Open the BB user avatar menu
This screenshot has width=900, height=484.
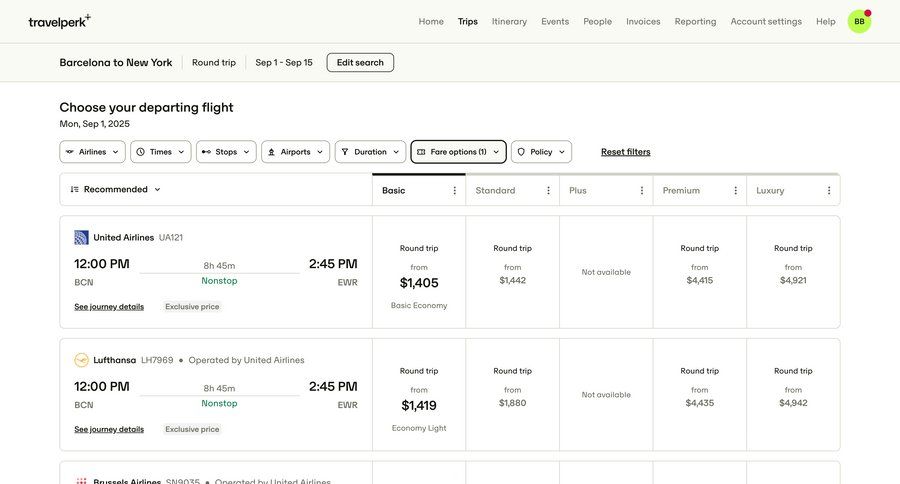tap(859, 21)
